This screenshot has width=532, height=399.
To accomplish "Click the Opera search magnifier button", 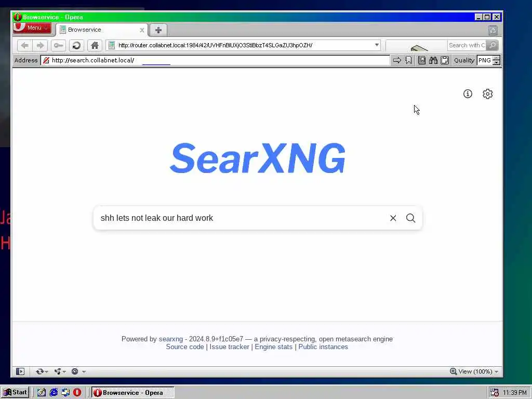I will click(492, 45).
